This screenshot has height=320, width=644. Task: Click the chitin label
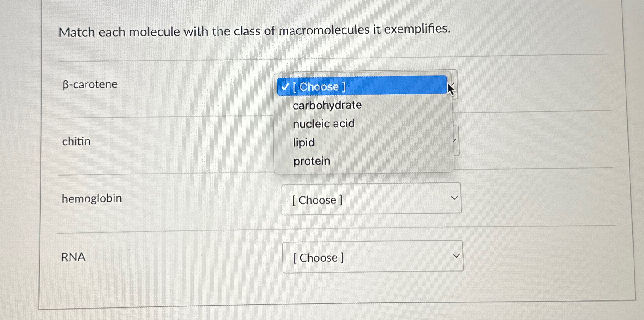tap(76, 141)
